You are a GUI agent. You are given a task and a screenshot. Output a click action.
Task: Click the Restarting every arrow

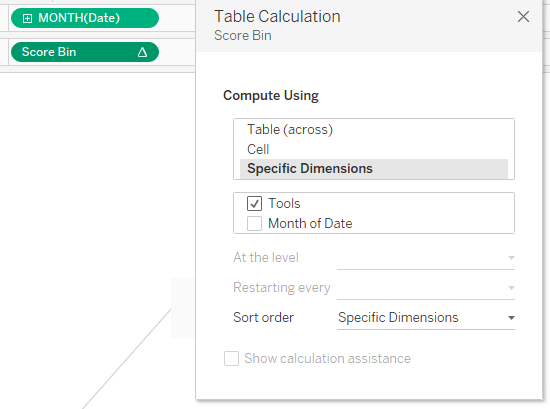pyautogui.click(x=511, y=288)
